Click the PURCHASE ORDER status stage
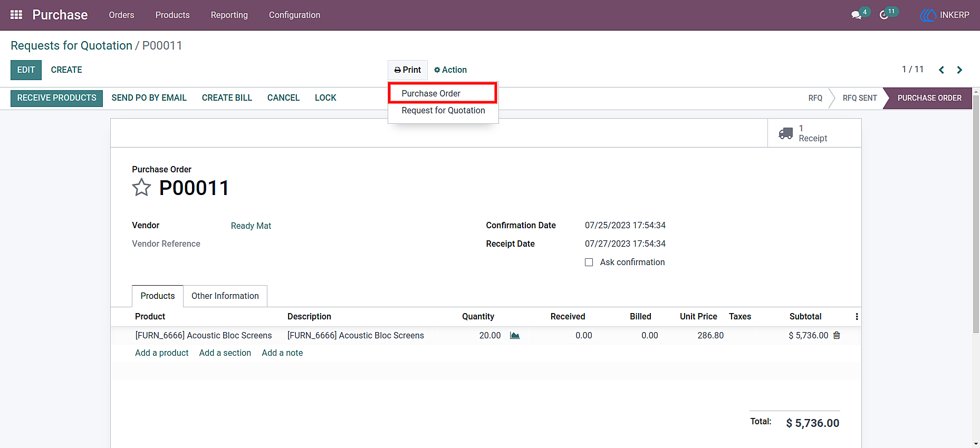Screen dimensions: 980x448 click(x=929, y=98)
